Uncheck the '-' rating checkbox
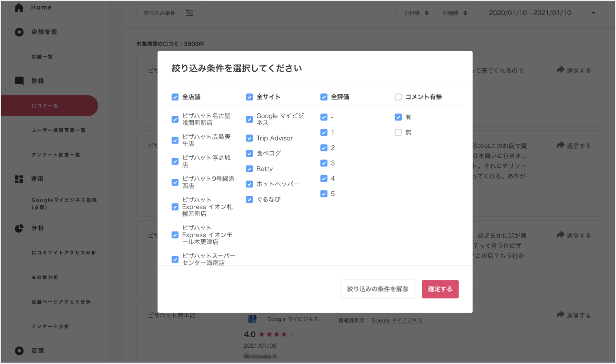The width and height of the screenshot is (616, 364). (324, 117)
